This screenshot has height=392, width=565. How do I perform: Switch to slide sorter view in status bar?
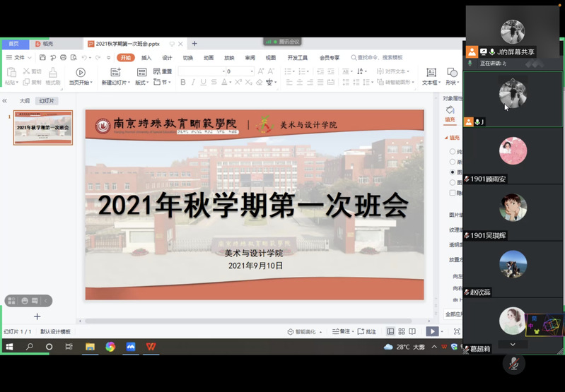pos(402,331)
